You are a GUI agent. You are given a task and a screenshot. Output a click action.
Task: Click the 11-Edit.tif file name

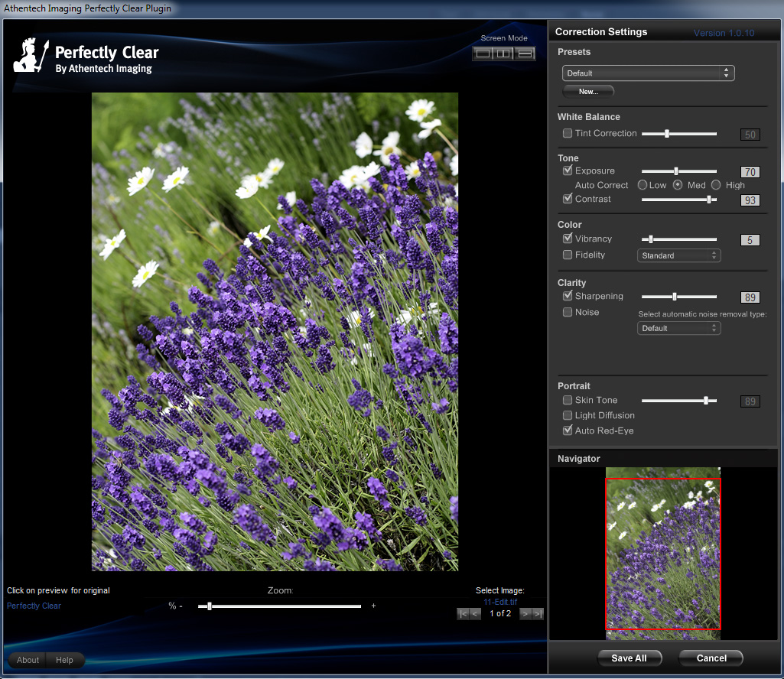click(x=500, y=602)
